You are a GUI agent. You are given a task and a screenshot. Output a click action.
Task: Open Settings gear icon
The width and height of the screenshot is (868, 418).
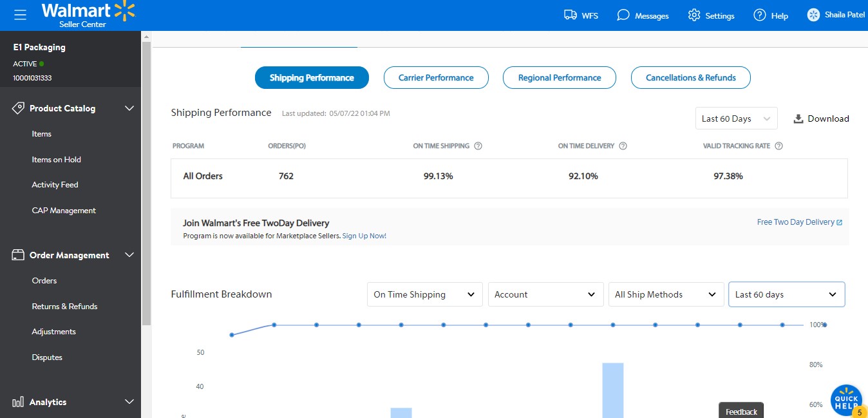(693, 15)
